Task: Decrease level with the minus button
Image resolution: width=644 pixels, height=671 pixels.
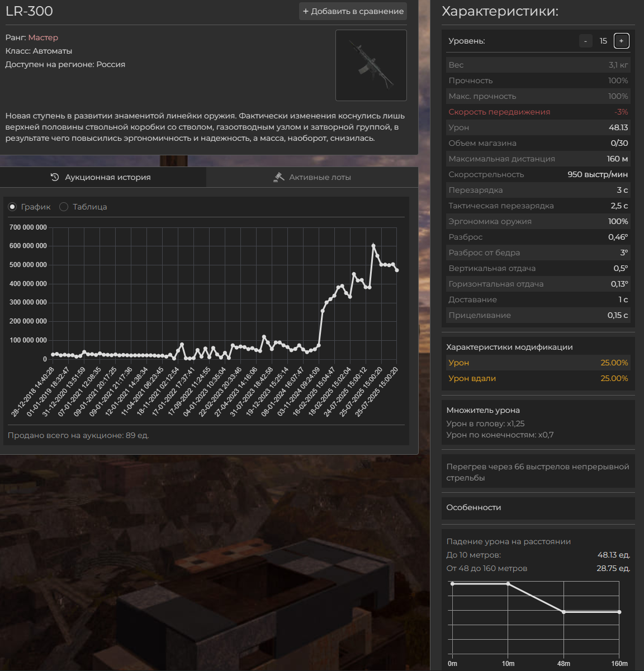Action: pyautogui.click(x=585, y=41)
